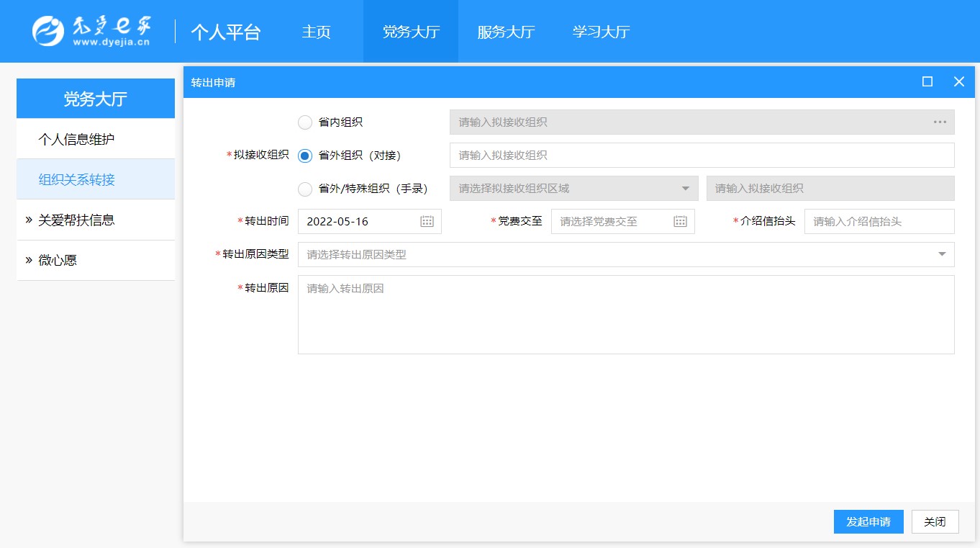Image resolution: width=980 pixels, height=548 pixels.
Task: Click the 东营e家 site logo
Action: pyautogui.click(x=91, y=32)
